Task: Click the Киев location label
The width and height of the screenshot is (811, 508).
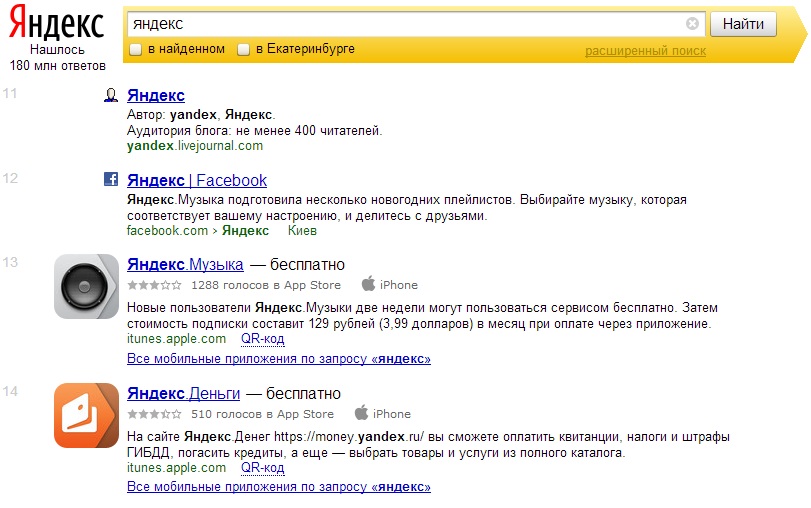Action: (x=302, y=231)
